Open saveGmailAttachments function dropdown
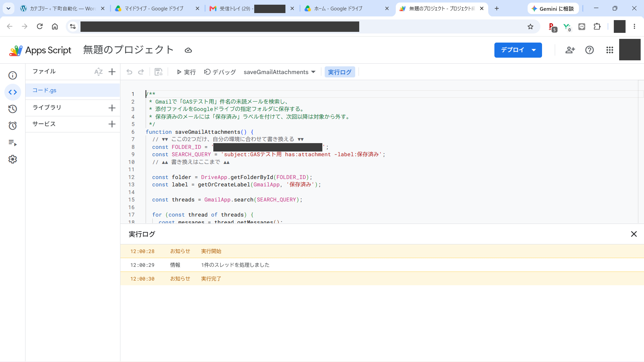This screenshot has width=644, height=362. point(279,72)
